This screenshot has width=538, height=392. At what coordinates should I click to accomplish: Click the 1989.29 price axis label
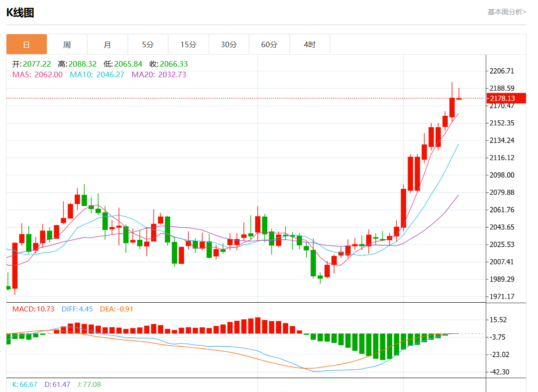(x=502, y=279)
